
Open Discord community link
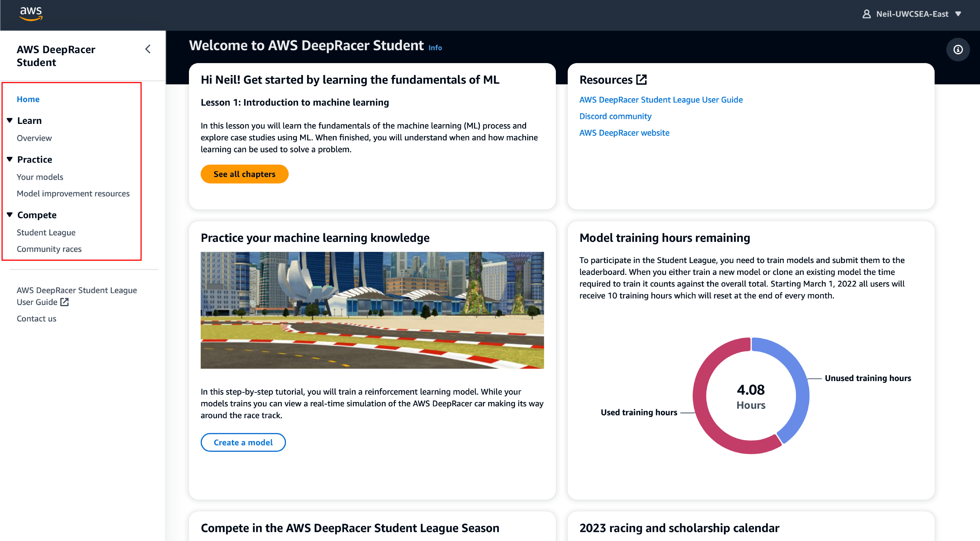pyautogui.click(x=615, y=116)
